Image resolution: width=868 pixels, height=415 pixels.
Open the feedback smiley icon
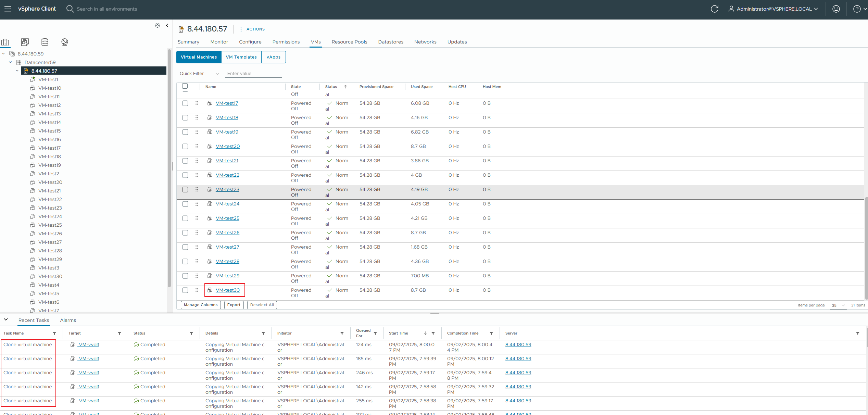pyautogui.click(x=836, y=9)
